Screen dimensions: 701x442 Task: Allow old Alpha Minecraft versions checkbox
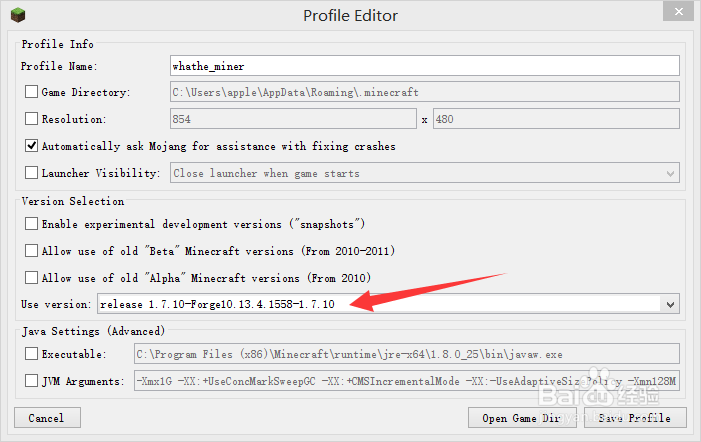(x=31, y=278)
